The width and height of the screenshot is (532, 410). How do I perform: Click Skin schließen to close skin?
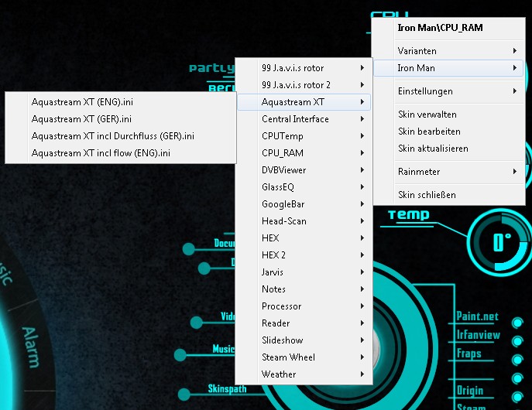coord(448,195)
